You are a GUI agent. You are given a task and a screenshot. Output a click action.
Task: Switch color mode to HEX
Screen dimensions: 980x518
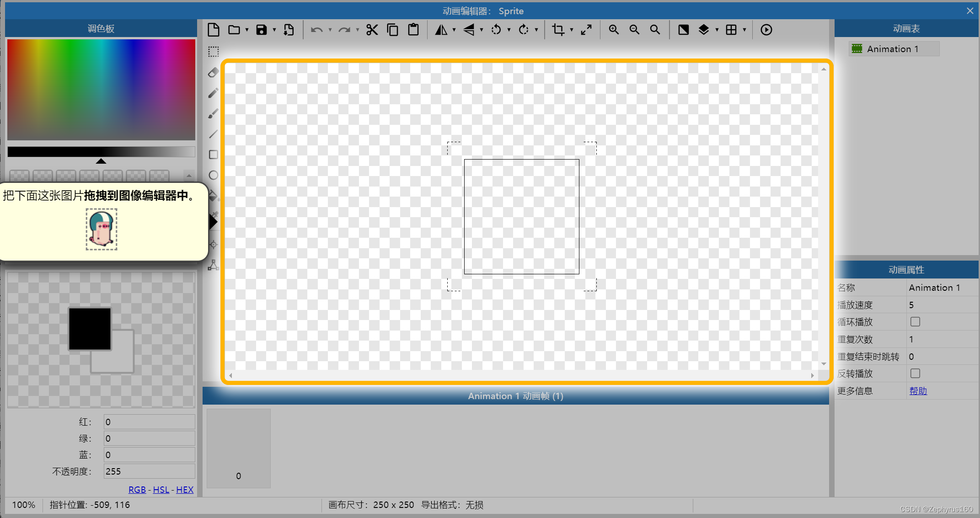(185, 490)
